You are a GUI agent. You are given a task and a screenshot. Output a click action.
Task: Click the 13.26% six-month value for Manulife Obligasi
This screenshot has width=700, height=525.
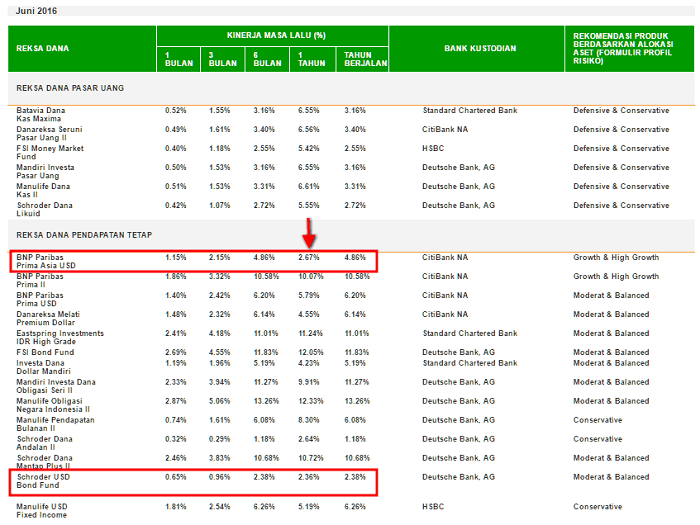point(266,401)
